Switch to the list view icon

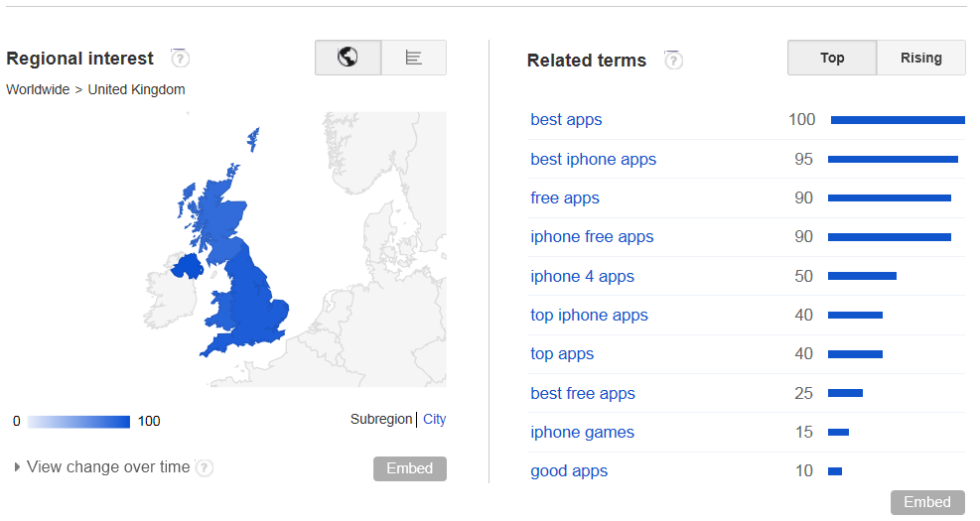click(x=414, y=58)
